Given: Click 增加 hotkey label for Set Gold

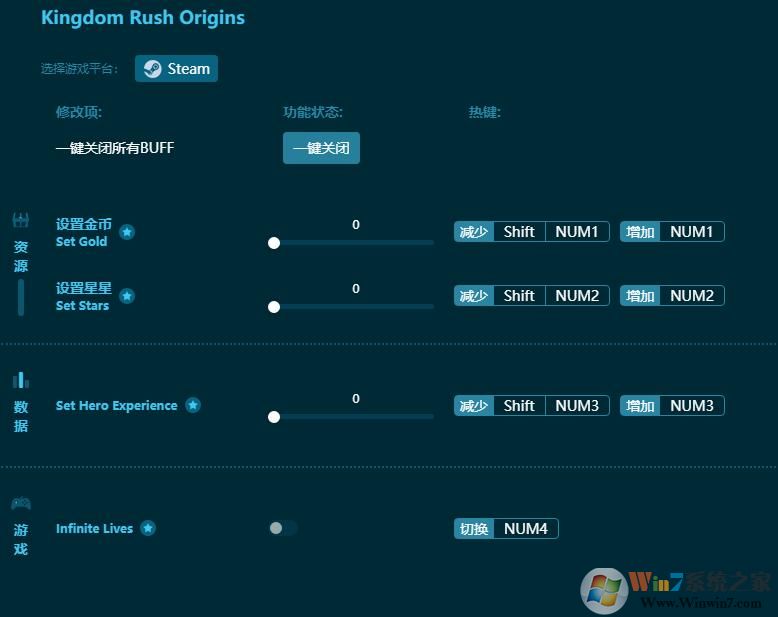Looking at the screenshot, I should click(640, 232).
